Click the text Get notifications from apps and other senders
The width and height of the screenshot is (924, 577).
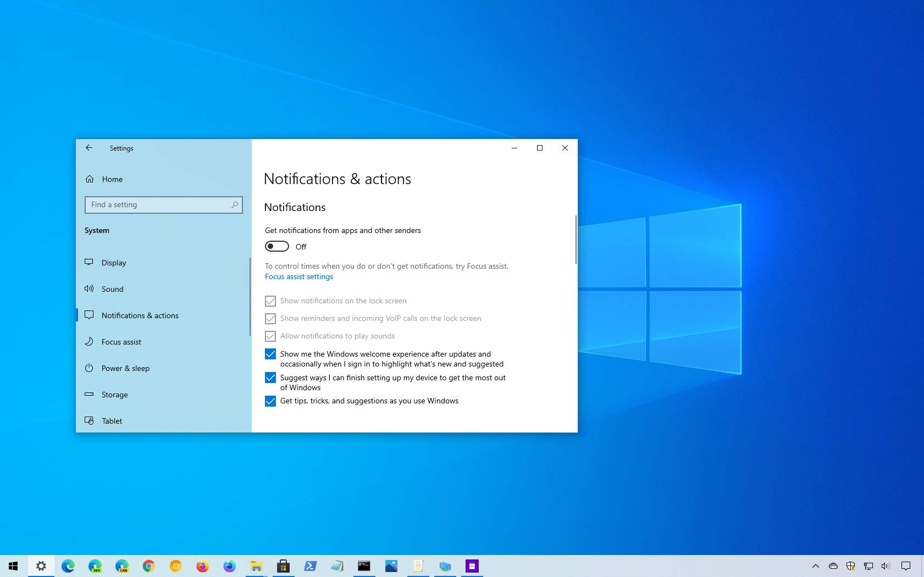coord(343,230)
